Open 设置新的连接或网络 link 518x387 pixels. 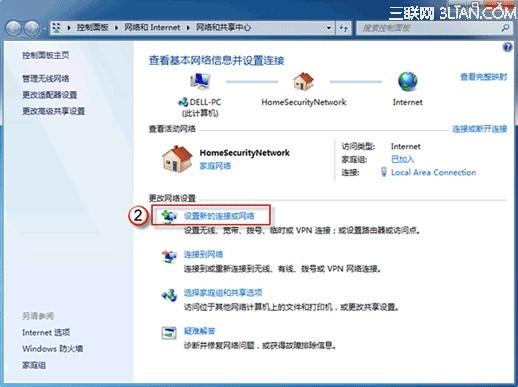pyautogui.click(x=219, y=216)
